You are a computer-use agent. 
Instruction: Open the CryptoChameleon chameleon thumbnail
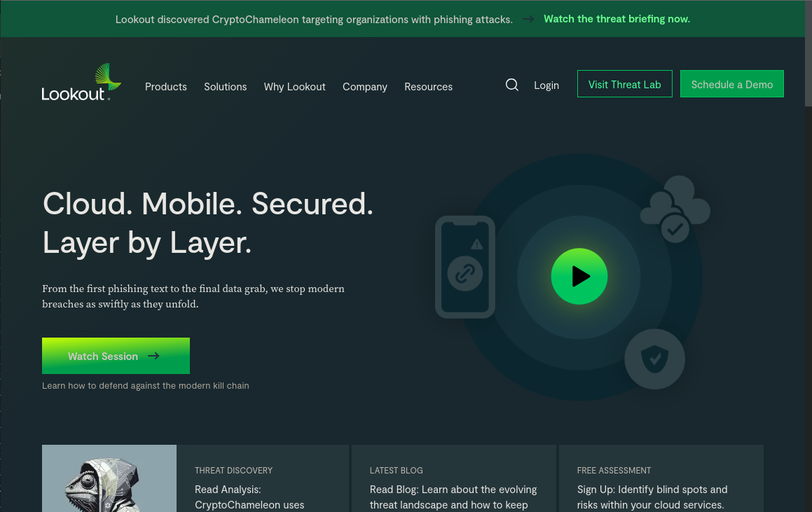[109, 478]
